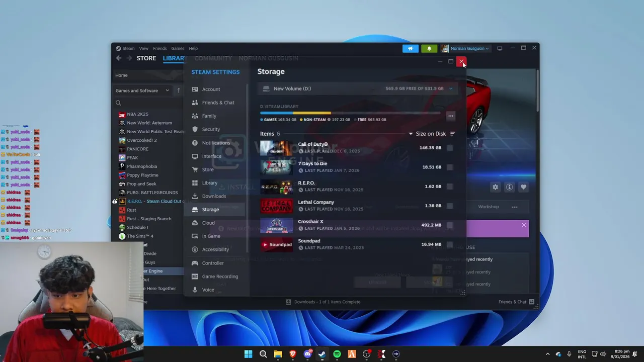The height and width of the screenshot is (362, 644).
Task: Go to library Home button
Action: [121, 75]
